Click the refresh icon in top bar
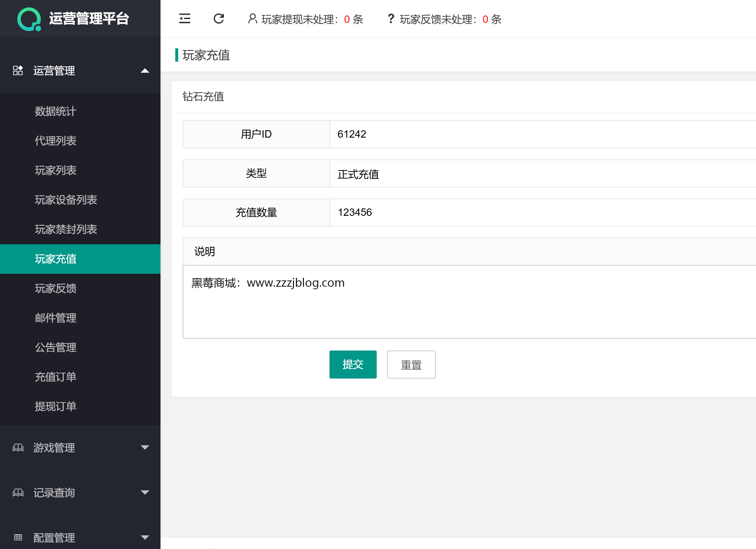This screenshot has width=756, height=549. (x=219, y=19)
